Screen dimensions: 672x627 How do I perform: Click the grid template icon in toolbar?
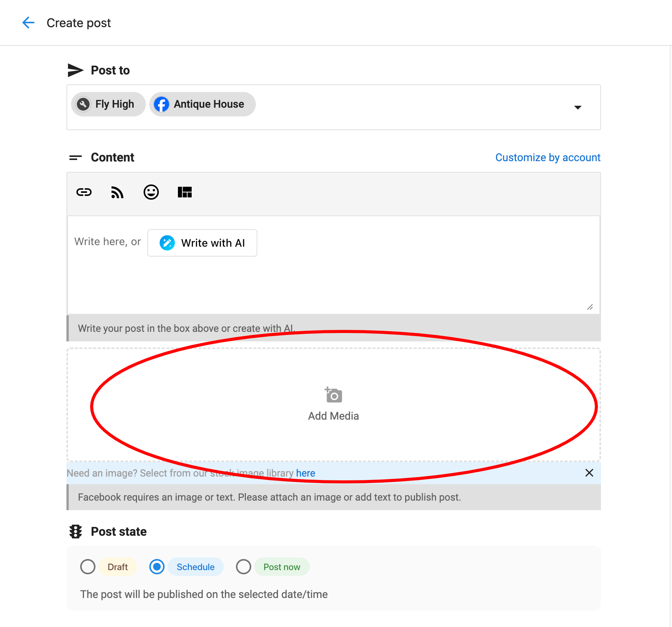coord(185,192)
